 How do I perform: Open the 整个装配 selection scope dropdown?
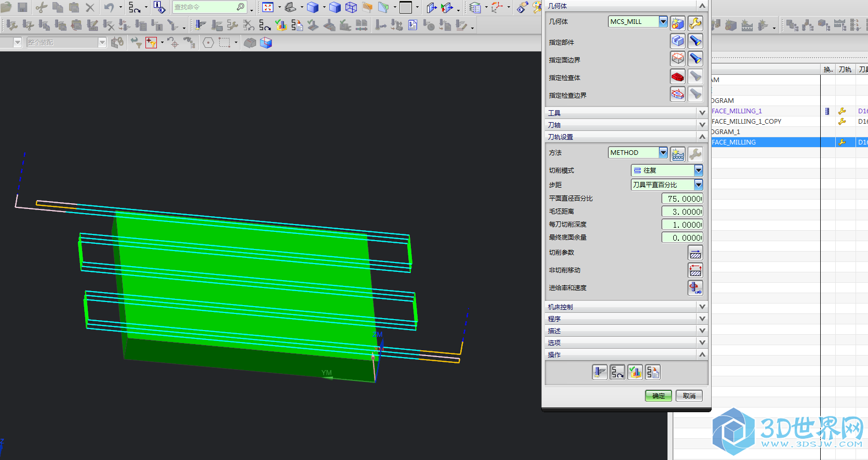pos(102,42)
